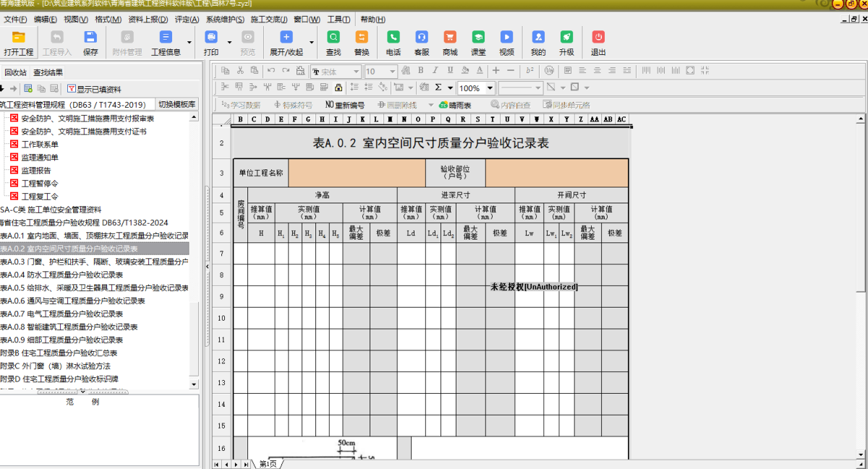Viewport: 868px width, 469px height.
Task: Open the 课堂 (Classroom) icon
Action: pos(478,43)
